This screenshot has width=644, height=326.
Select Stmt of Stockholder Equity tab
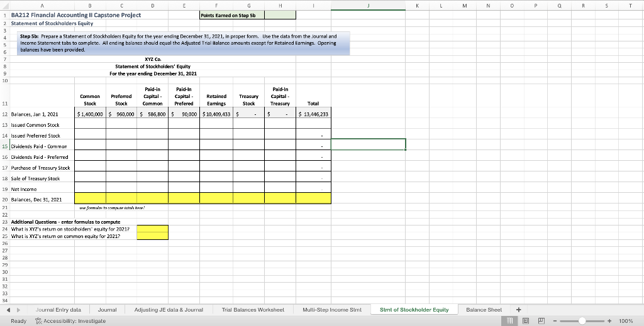(x=414, y=310)
